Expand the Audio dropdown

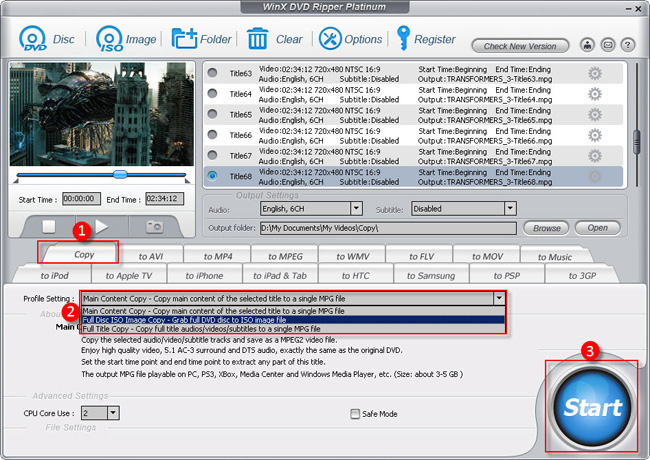pyautogui.click(x=356, y=208)
